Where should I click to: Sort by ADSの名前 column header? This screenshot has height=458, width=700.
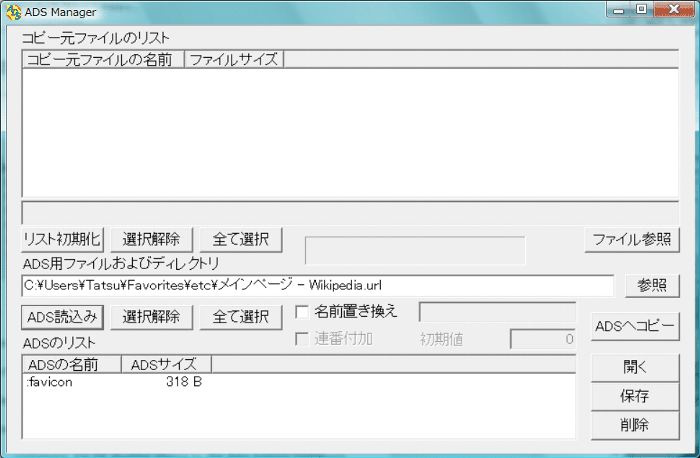coord(72,365)
